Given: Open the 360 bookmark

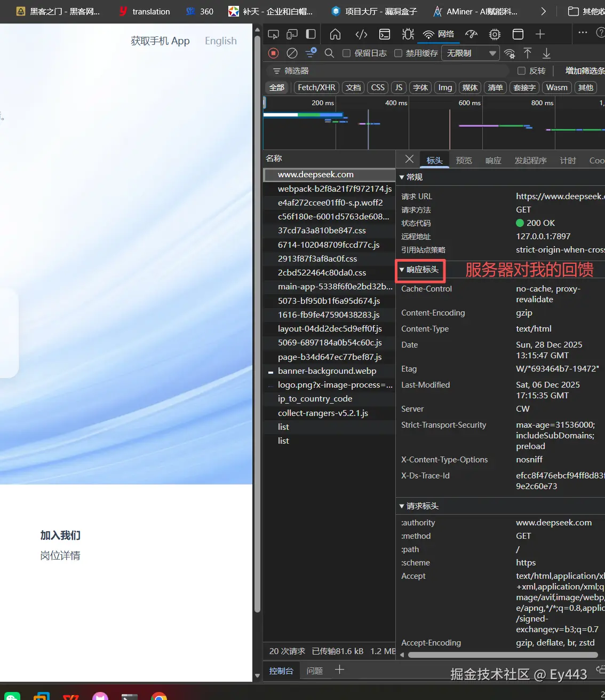Looking at the screenshot, I should 200,11.
